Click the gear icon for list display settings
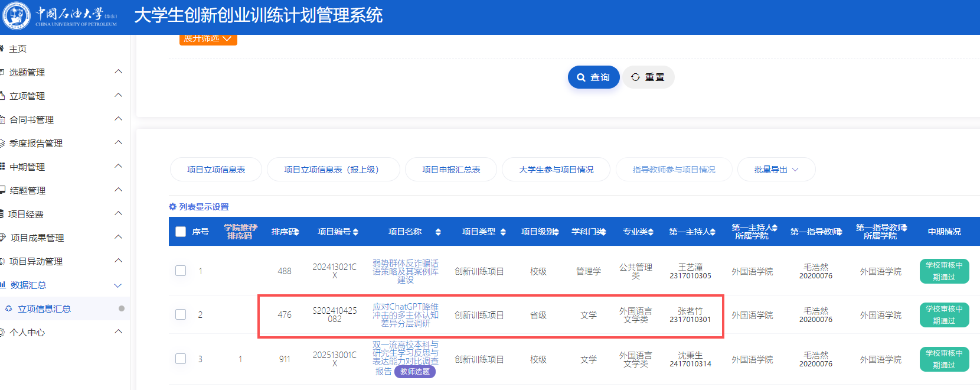Viewport: 980px width, 390px height. (x=172, y=207)
